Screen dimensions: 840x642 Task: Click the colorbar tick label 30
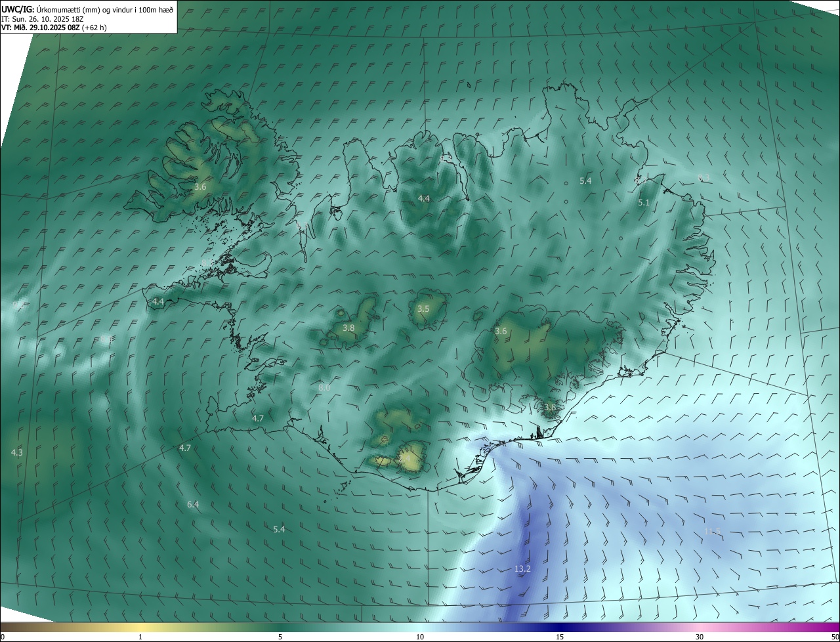[x=700, y=637]
